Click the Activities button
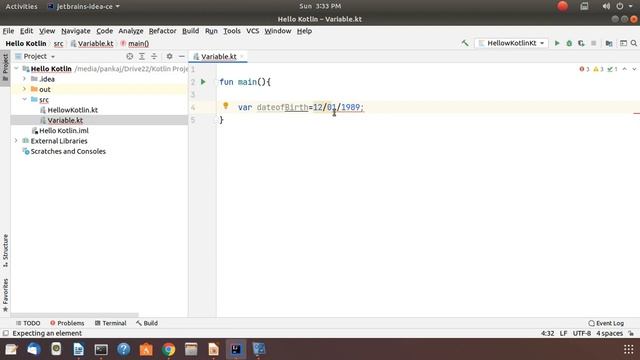The image size is (640, 360). (21, 7)
